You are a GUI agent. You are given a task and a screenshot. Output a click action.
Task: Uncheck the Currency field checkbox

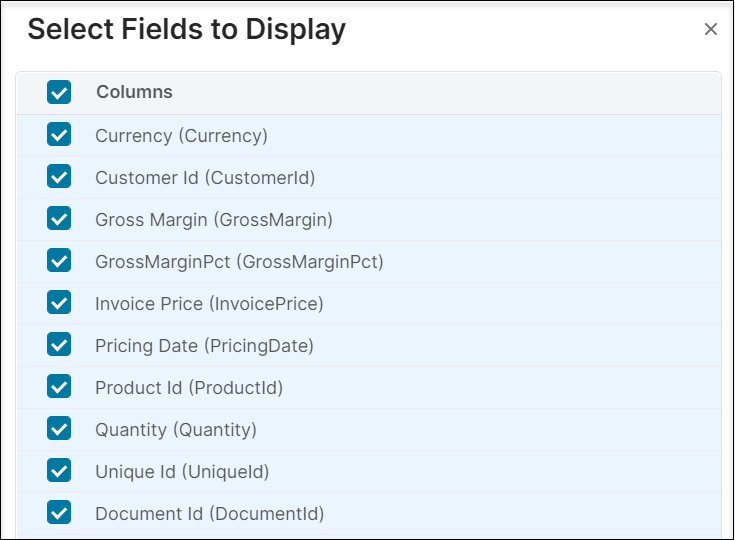[59, 135]
